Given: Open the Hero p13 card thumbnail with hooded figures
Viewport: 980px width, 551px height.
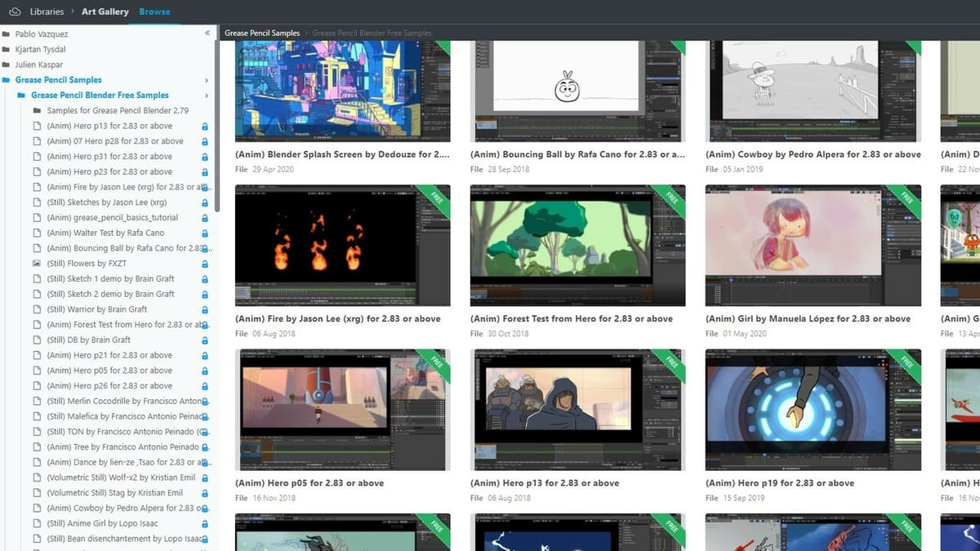Looking at the screenshot, I should coord(577,410).
